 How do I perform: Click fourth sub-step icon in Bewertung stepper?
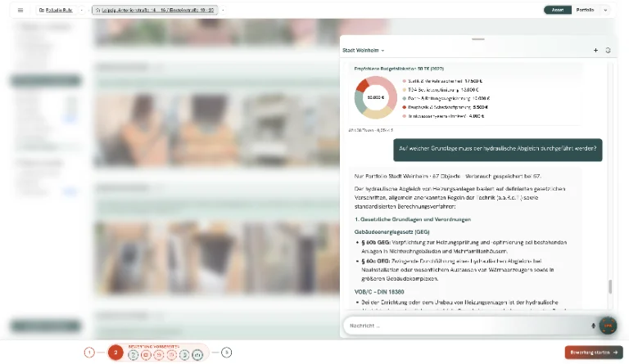[x=172, y=355]
